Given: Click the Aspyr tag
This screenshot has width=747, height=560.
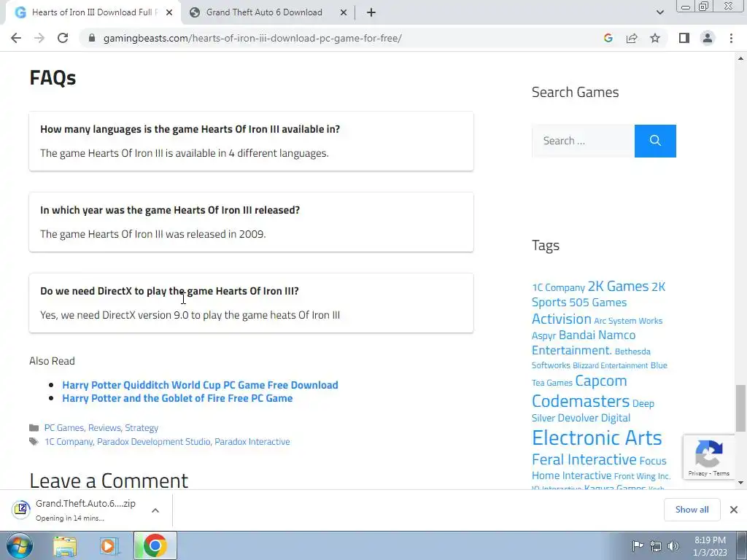Looking at the screenshot, I should pyautogui.click(x=543, y=335).
